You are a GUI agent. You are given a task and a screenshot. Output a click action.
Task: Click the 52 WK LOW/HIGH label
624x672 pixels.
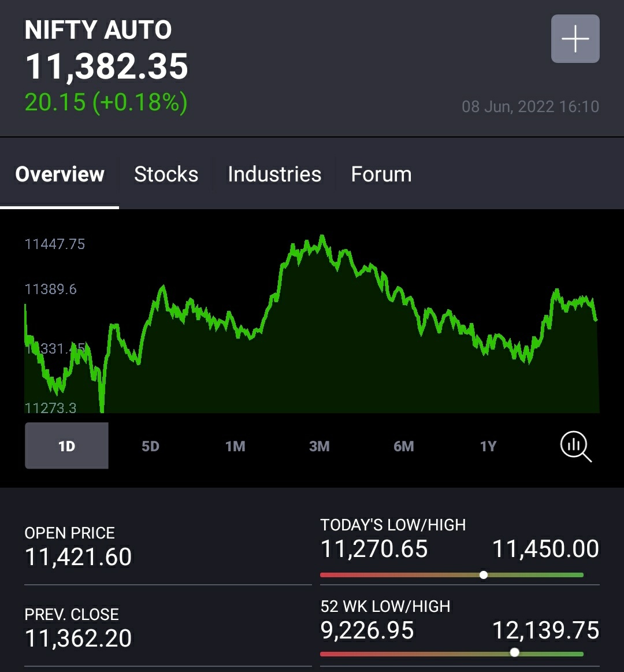[x=385, y=606]
